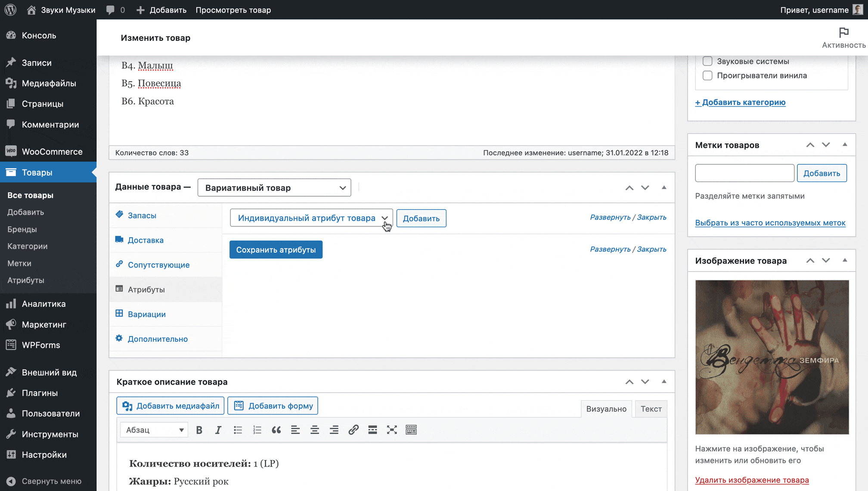Collapse the Метки товаров panel

[845, 145]
